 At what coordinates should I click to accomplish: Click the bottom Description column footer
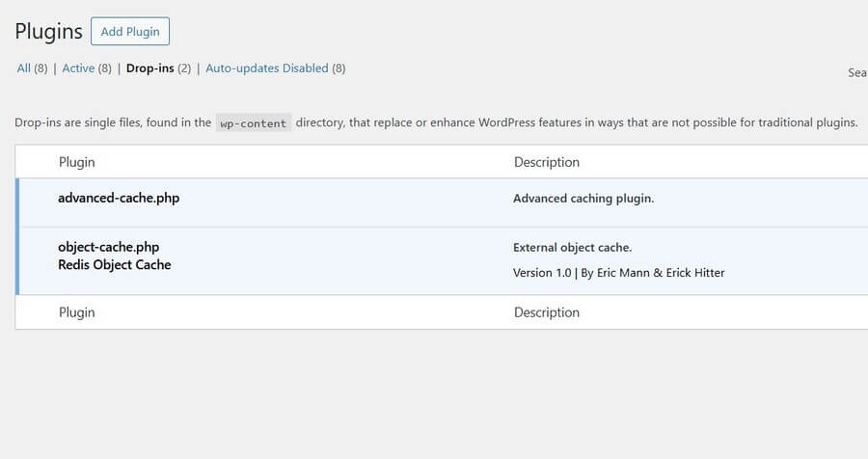pyautogui.click(x=547, y=312)
